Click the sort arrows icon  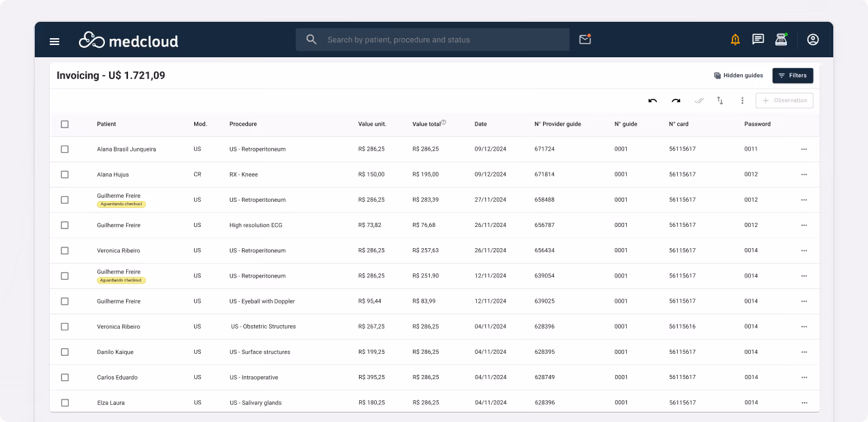click(720, 100)
